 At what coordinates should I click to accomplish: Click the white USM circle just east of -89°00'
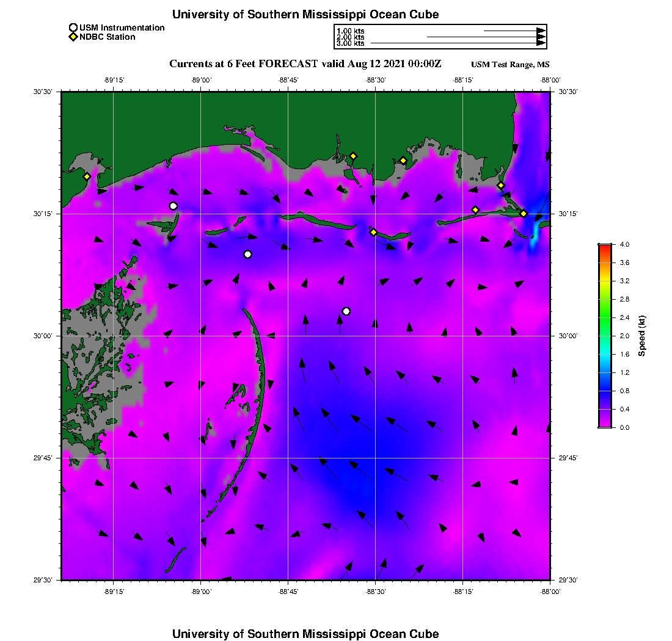(247, 254)
